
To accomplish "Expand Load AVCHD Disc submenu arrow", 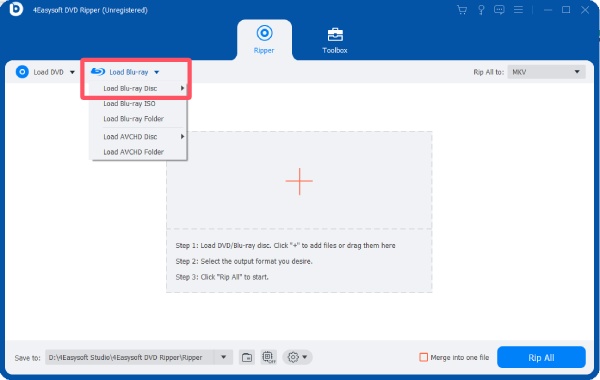I will (183, 137).
